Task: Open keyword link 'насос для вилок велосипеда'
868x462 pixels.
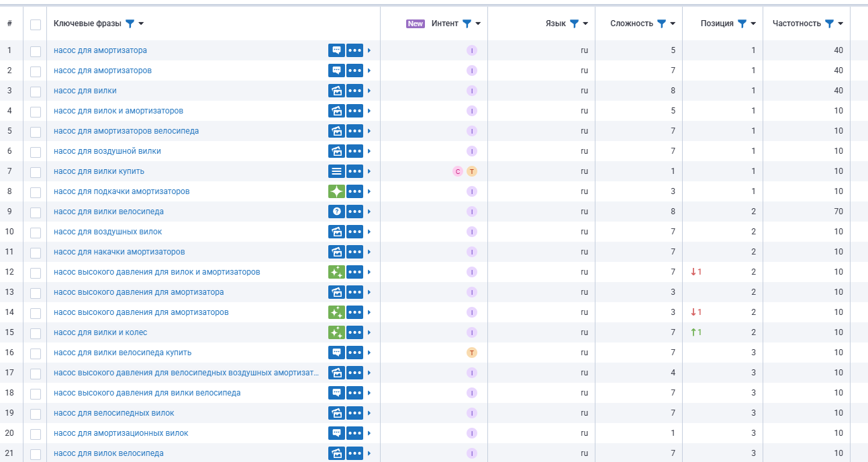Action: pos(109,453)
